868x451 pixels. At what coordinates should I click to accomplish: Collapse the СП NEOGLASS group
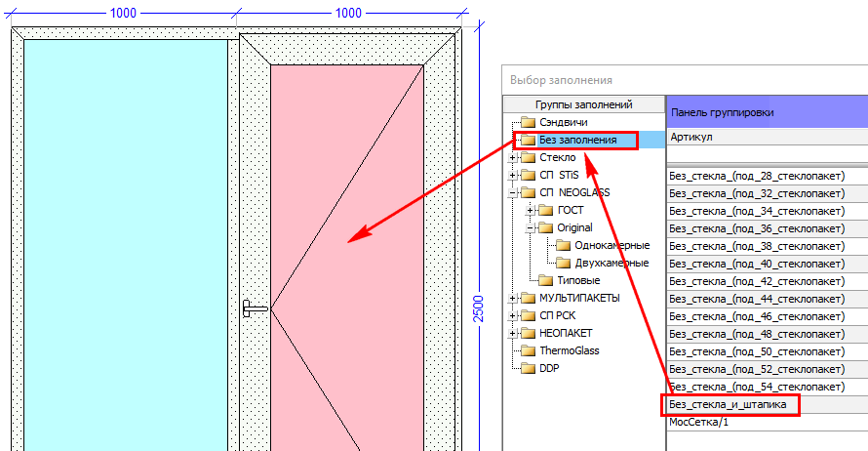513,193
